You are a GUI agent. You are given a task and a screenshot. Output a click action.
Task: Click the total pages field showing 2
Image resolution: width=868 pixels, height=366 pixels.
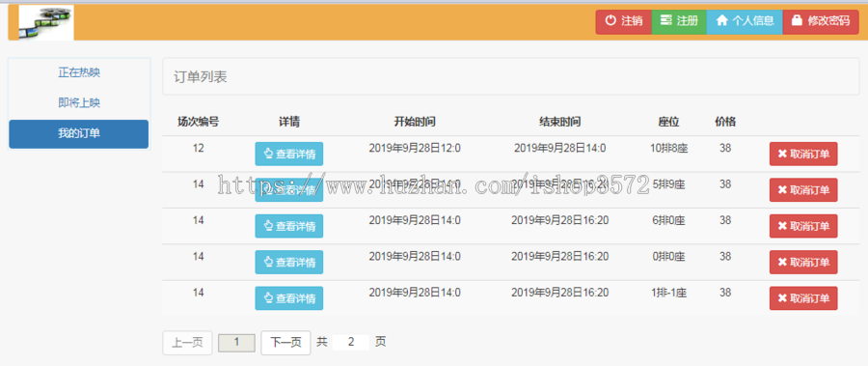click(351, 342)
